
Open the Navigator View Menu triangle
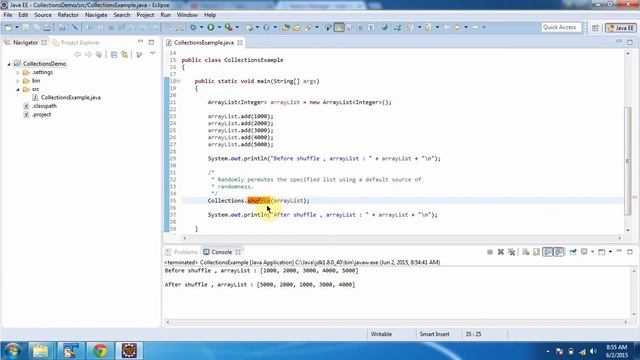(153, 54)
